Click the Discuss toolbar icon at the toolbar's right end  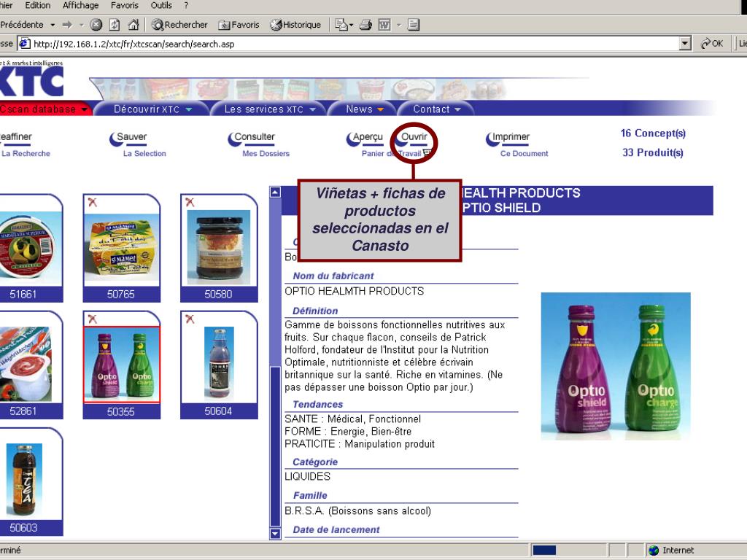[x=414, y=25]
